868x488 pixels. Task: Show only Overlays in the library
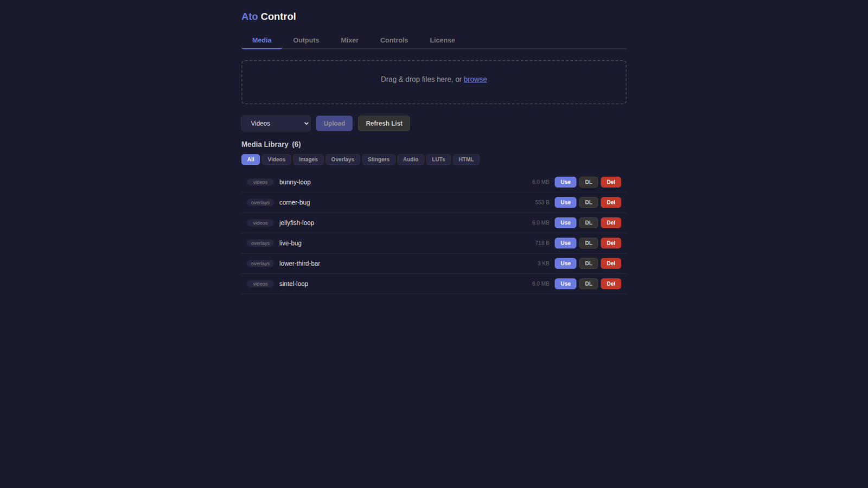point(342,159)
